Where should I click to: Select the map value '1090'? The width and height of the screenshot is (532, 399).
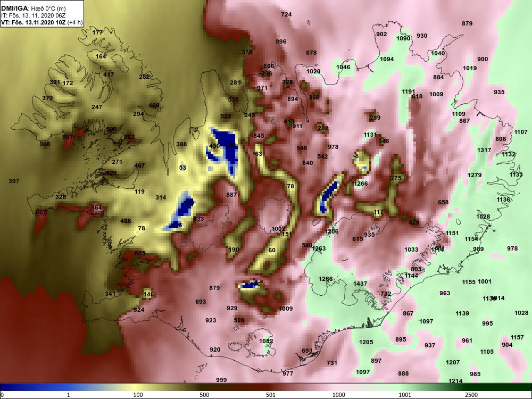coord(403,39)
